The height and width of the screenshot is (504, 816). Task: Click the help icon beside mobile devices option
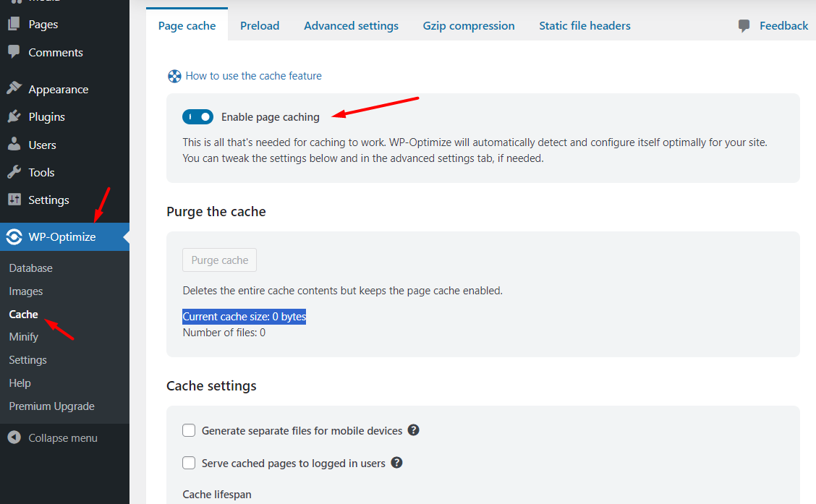(x=414, y=430)
